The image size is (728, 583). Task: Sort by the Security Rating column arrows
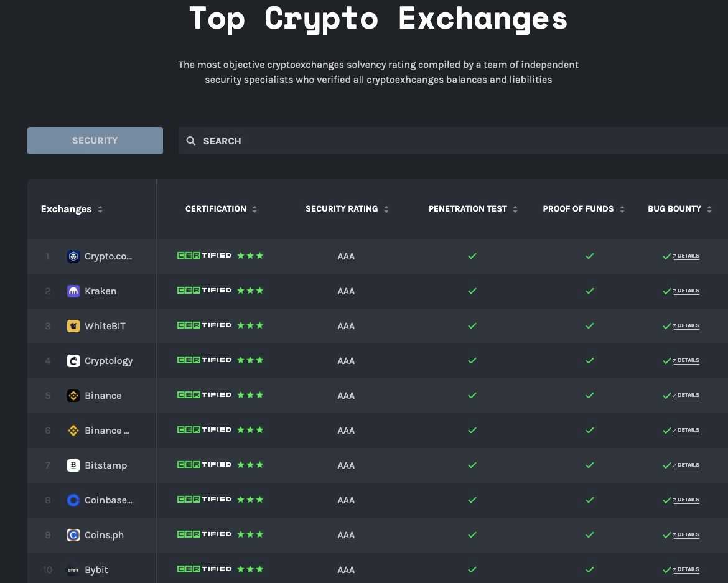[x=386, y=209]
